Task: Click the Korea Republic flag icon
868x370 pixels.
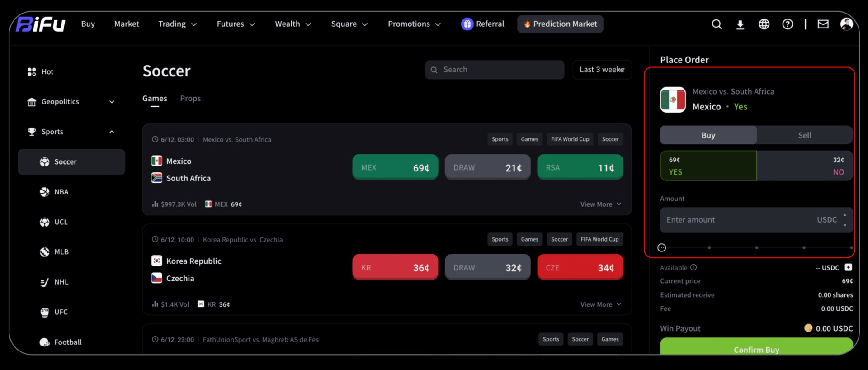Action: click(157, 261)
